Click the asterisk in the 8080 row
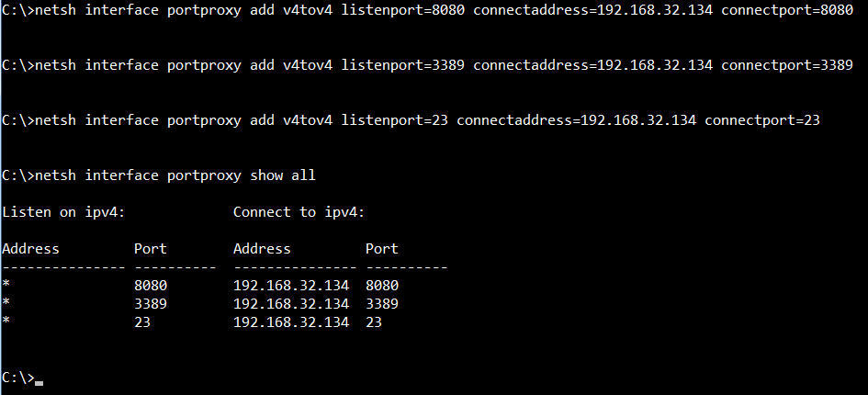This screenshot has width=868, height=395. [x=6, y=286]
